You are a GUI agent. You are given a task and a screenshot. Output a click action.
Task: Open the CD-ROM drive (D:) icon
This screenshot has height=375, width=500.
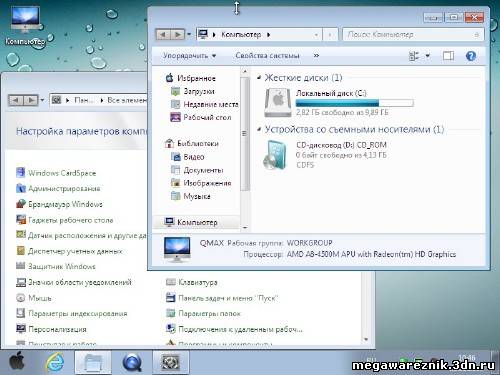click(275, 155)
